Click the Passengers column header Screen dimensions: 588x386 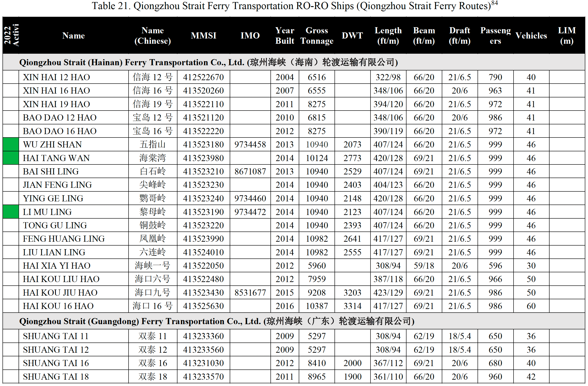coord(495,36)
